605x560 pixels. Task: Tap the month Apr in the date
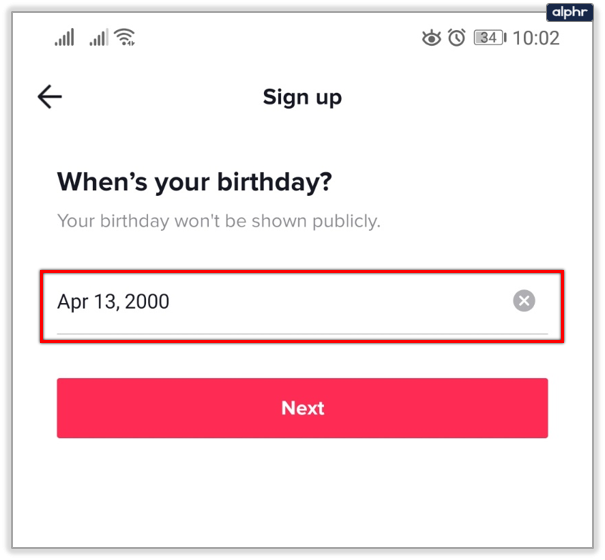73,301
